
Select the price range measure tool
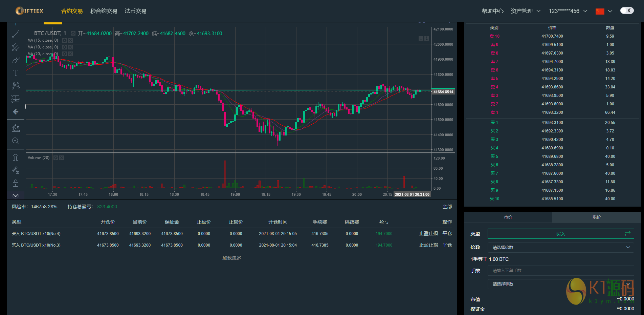[16, 128]
